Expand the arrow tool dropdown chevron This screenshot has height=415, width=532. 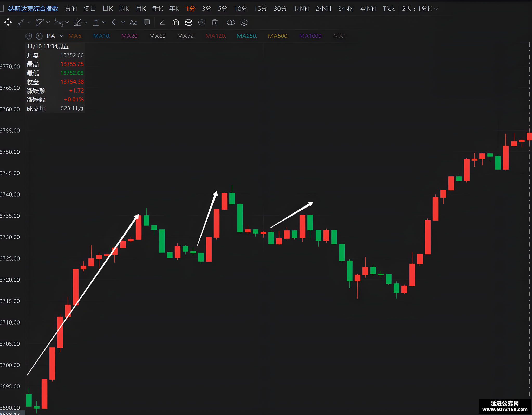point(123,23)
